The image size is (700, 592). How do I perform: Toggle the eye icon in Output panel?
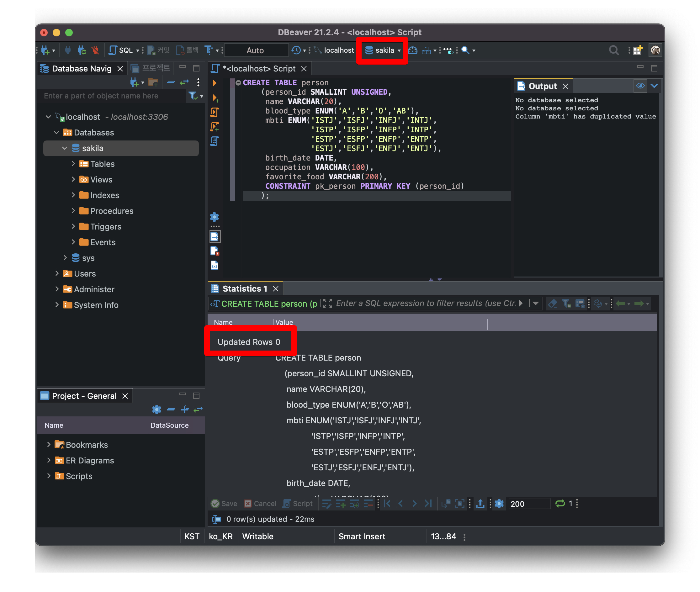tap(639, 86)
